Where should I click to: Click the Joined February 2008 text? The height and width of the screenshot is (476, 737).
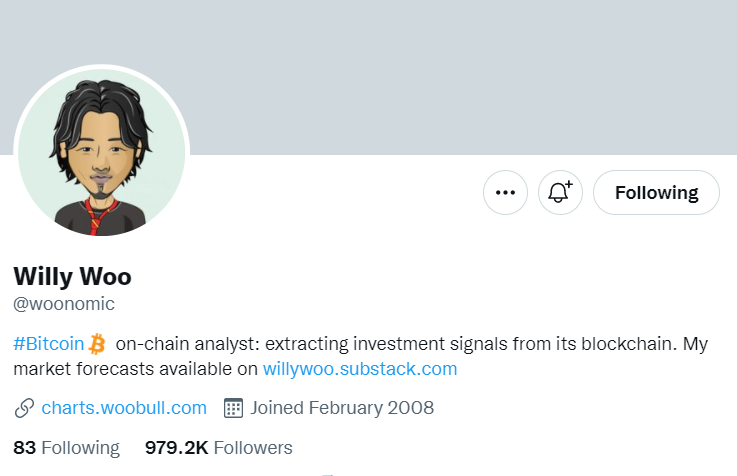point(342,408)
